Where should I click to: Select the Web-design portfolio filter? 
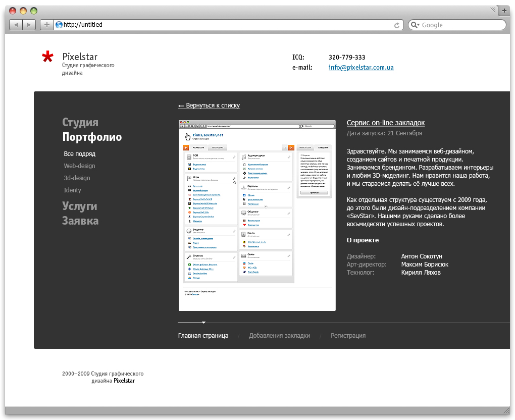click(x=79, y=166)
